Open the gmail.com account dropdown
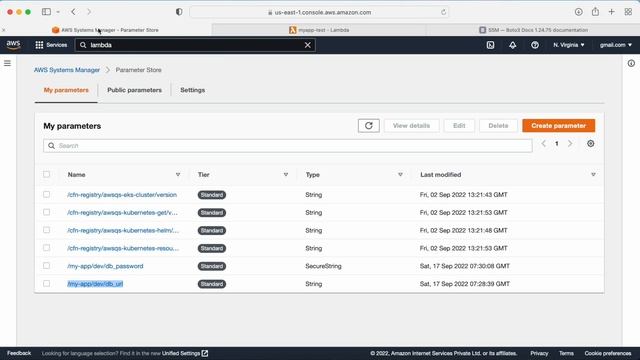The height and width of the screenshot is (360, 640). [x=616, y=45]
